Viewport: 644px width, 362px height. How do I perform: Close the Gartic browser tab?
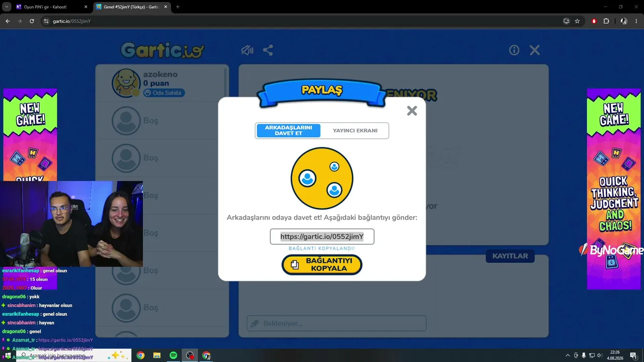166,7
